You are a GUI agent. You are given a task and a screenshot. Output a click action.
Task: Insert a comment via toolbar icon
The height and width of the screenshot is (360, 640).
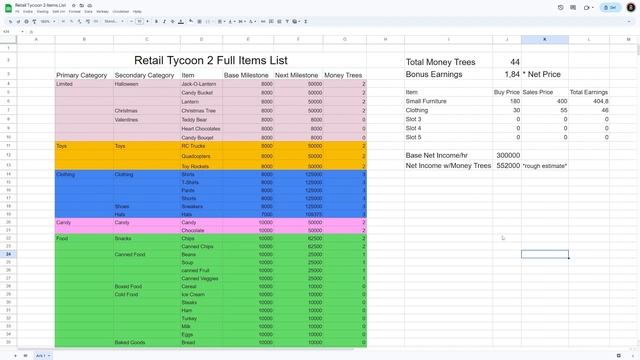271,21
